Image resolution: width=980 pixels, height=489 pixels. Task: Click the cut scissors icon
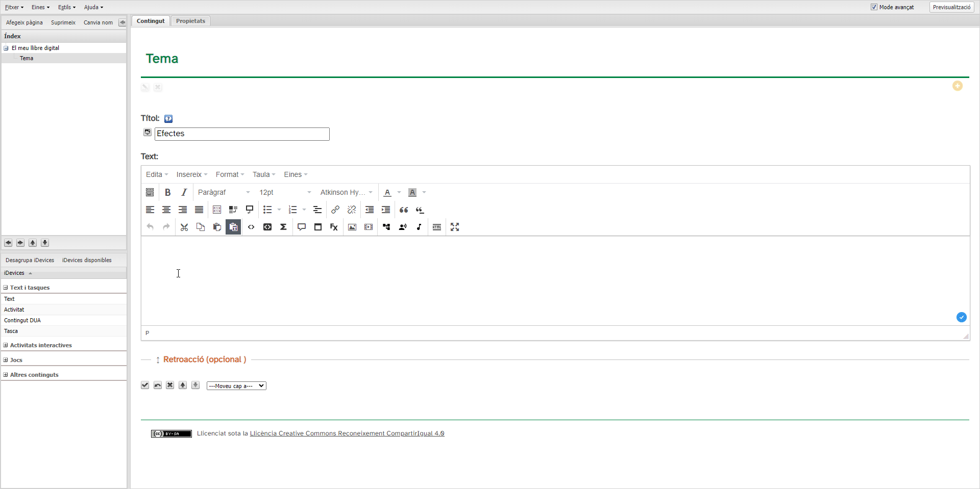[x=184, y=227]
